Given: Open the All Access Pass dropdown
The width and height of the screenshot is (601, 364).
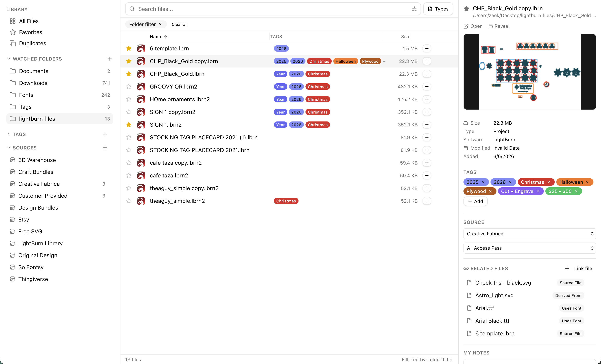Looking at the screenshot, I should (x=529, y=248).
